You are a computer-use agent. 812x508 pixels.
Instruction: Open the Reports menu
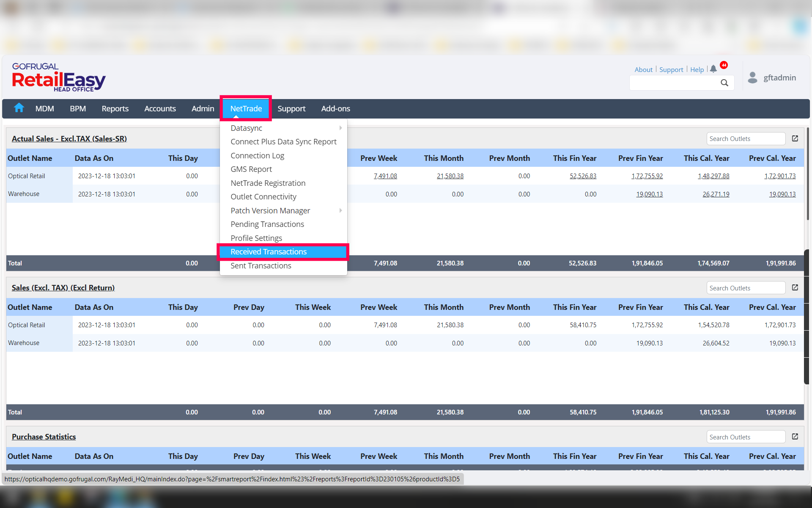(115, 109)
